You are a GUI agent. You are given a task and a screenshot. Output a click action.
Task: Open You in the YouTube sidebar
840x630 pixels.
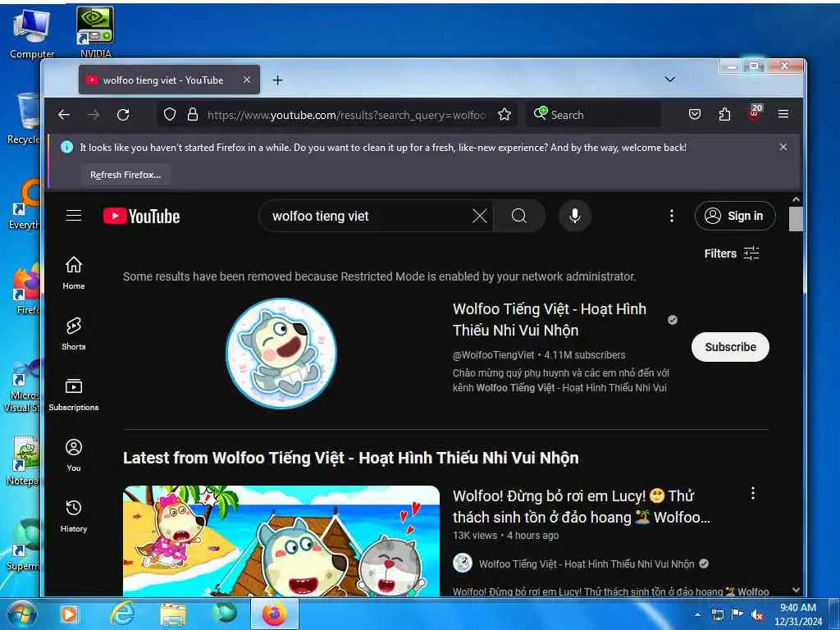click(73, 454)
